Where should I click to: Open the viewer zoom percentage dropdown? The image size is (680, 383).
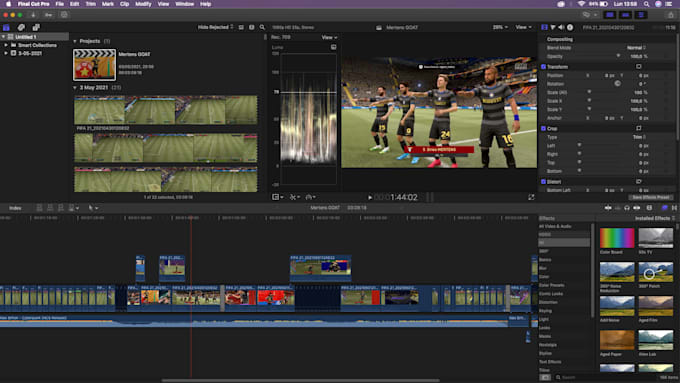point(500,27)
